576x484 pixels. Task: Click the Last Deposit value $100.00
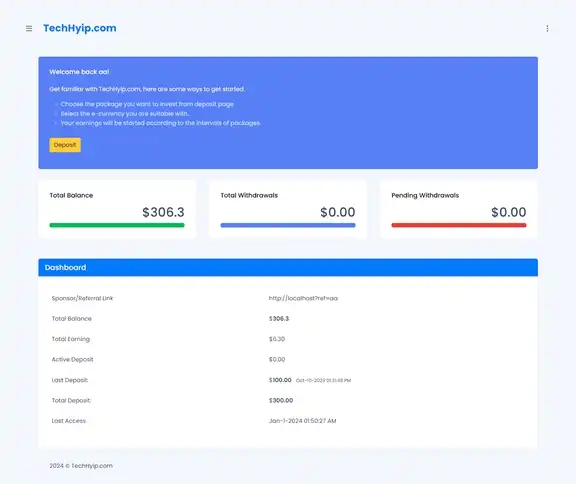pos(280,380)
